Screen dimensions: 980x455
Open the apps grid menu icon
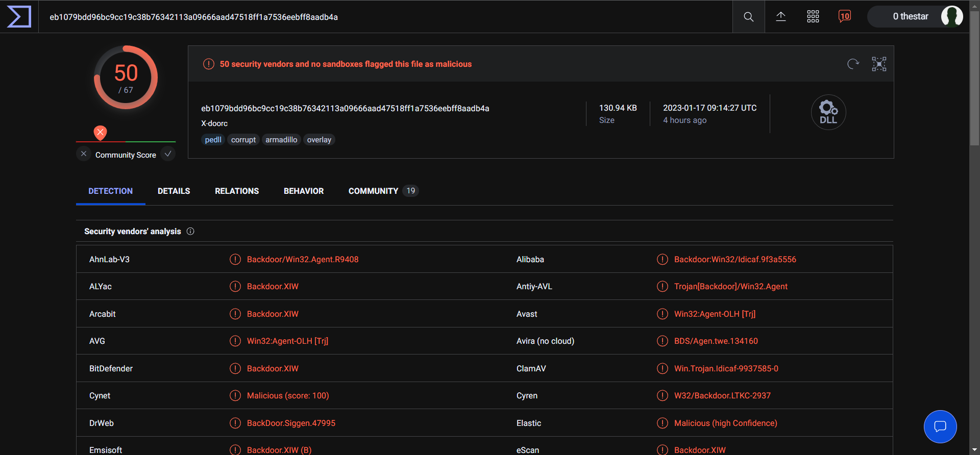[813, 16]
